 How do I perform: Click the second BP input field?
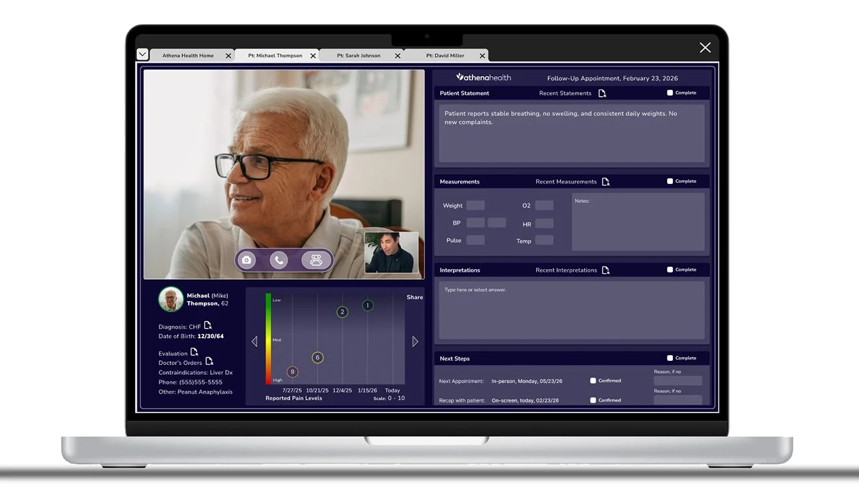pyautogui.click(x=497, y=222)
